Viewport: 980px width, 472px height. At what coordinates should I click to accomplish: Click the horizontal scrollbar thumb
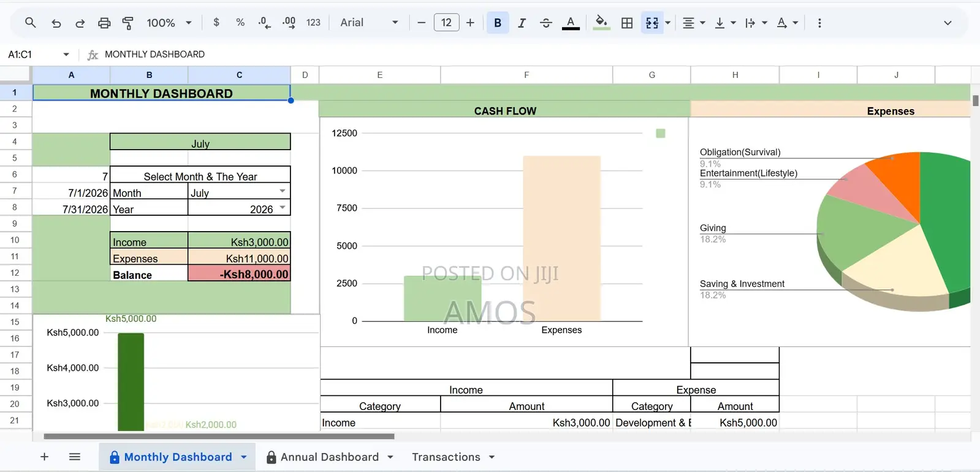[219, 436]
